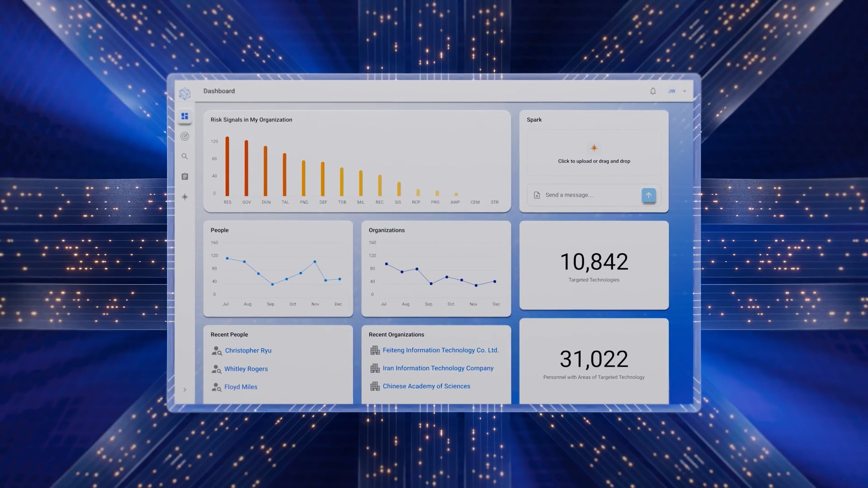
Task: Click the notification bell icon
Action: (x=653, y=91)
